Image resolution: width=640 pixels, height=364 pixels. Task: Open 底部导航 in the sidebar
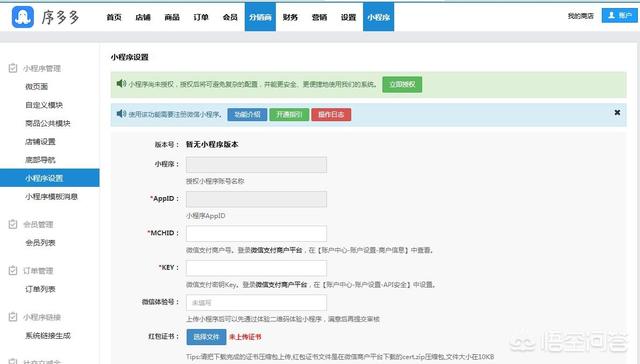tap(40, 160)
